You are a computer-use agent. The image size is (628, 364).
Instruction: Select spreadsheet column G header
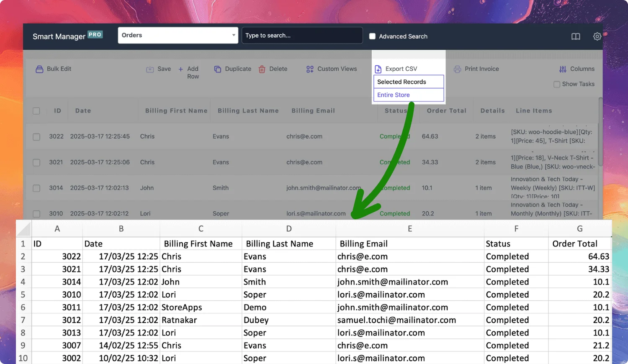point(580,229)
